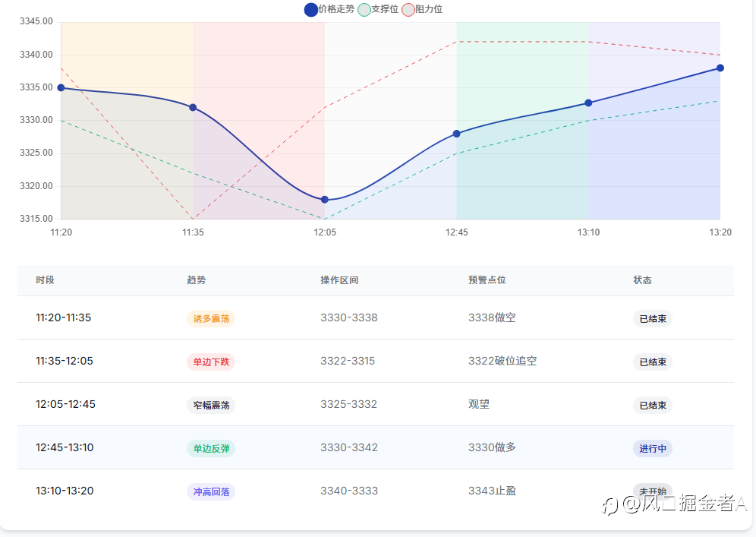This screenshot has height=537, width=756.
Task: Click the 时段 column header
Action: [45, 280]
